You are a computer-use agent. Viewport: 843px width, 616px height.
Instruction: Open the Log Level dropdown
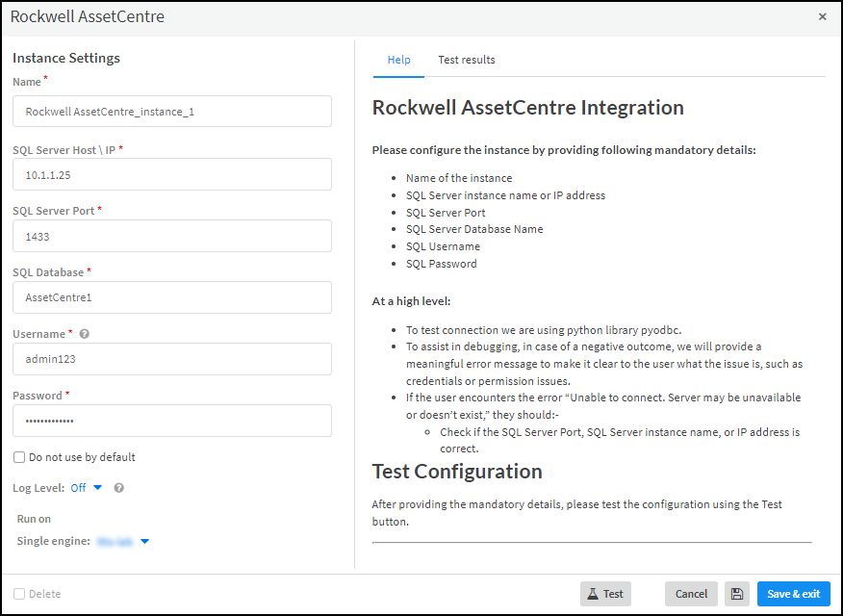coord(87,488)
